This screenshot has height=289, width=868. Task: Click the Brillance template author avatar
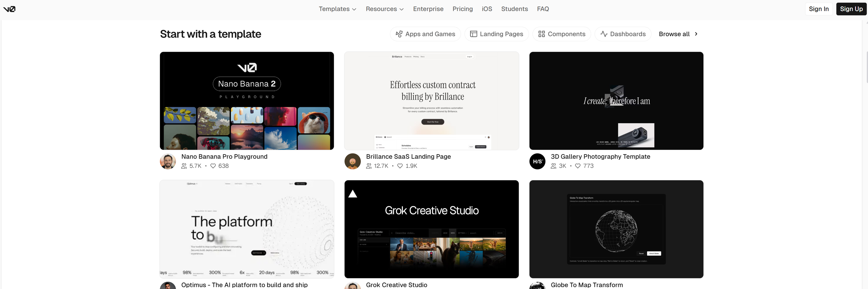[x=352, y=161]
